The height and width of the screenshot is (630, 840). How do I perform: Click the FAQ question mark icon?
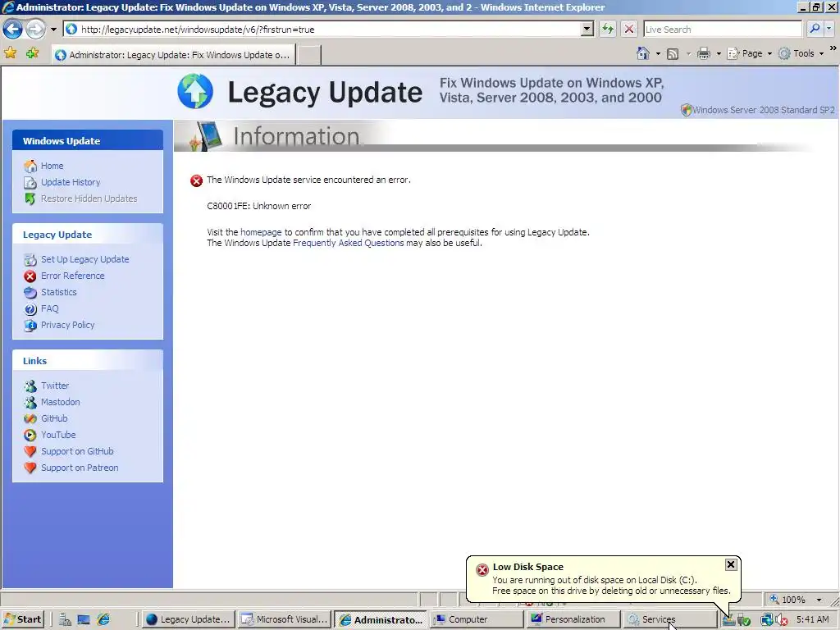(x=30, y=309)
